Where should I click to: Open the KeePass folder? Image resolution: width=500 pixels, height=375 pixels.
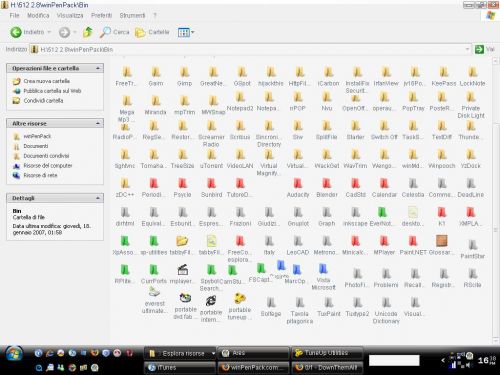[x=444, y=77]
